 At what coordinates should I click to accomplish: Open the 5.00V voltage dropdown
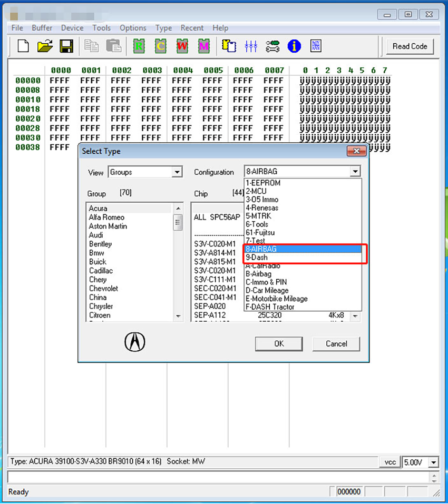coord(434,462)
